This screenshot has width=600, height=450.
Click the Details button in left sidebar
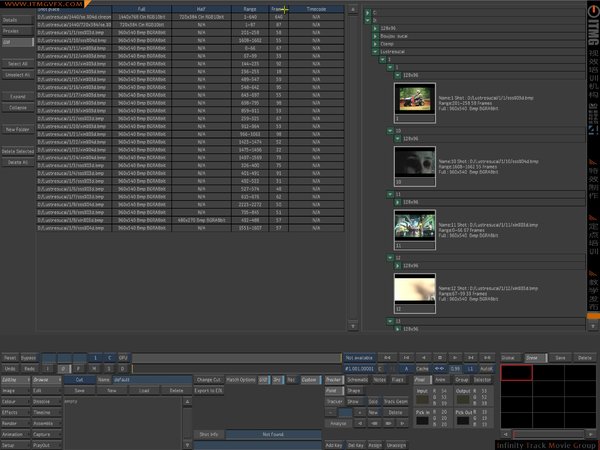tap(15, 19)
